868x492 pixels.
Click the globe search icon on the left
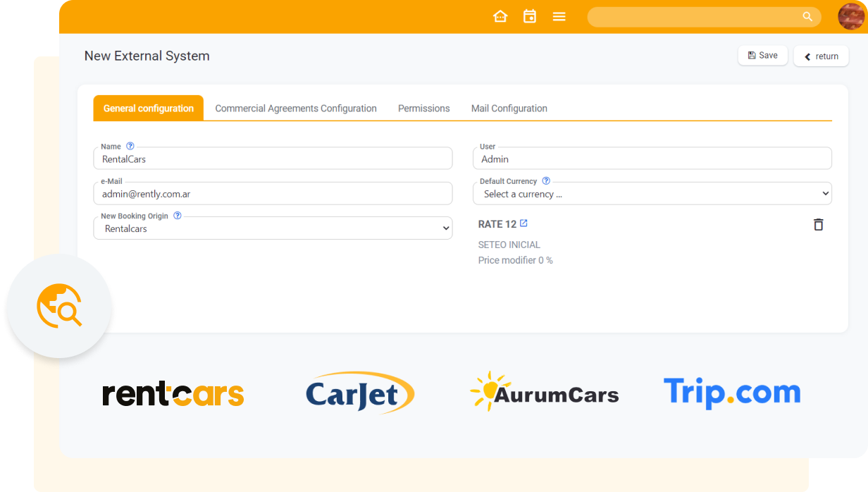click(x=58, y=306)
